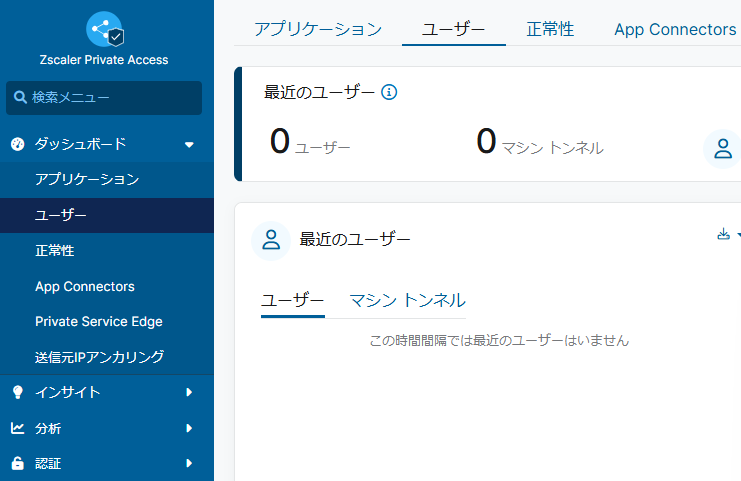Switch to the App Connectors top tab
The image size is (741, 481).
tap(675, 29)
